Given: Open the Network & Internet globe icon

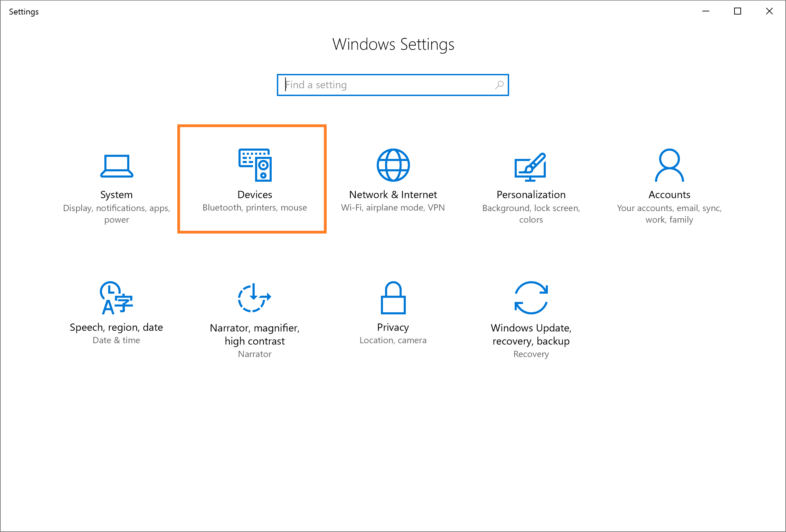Looking at the screenshot, I should (393, 165).
